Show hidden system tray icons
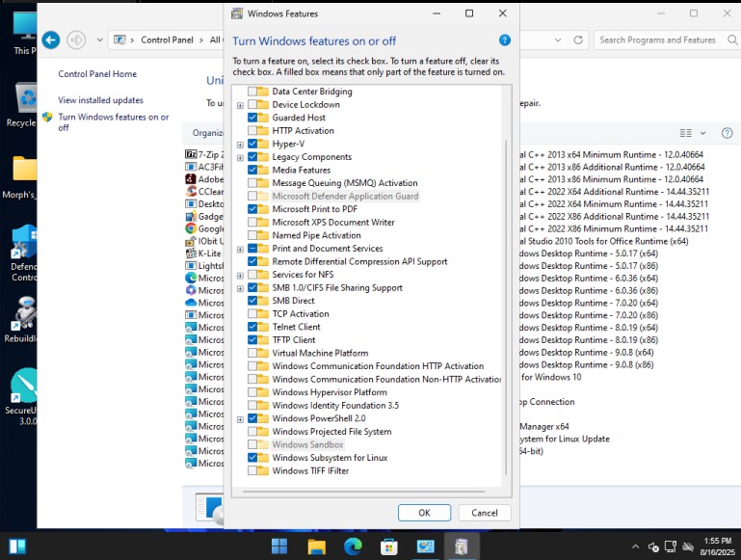Image resolution: width=741 pixels, height=560 pixels. pos(636,547)
